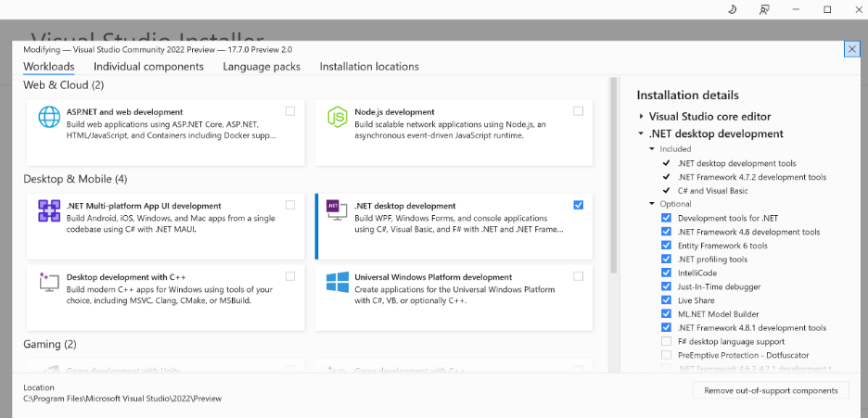Click the workloads list vertical scrollbar
The image size is (868, 419).
pos(613,175)
